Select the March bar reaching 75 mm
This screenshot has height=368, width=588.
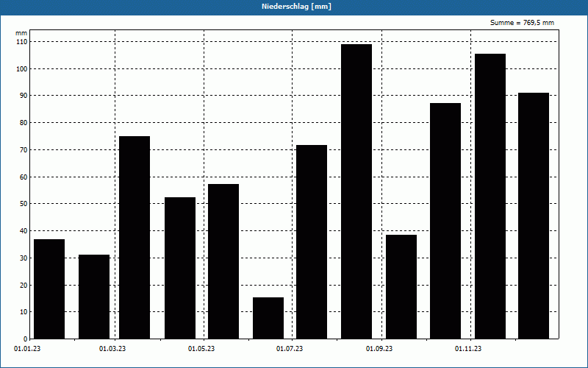tap(135, 237)
